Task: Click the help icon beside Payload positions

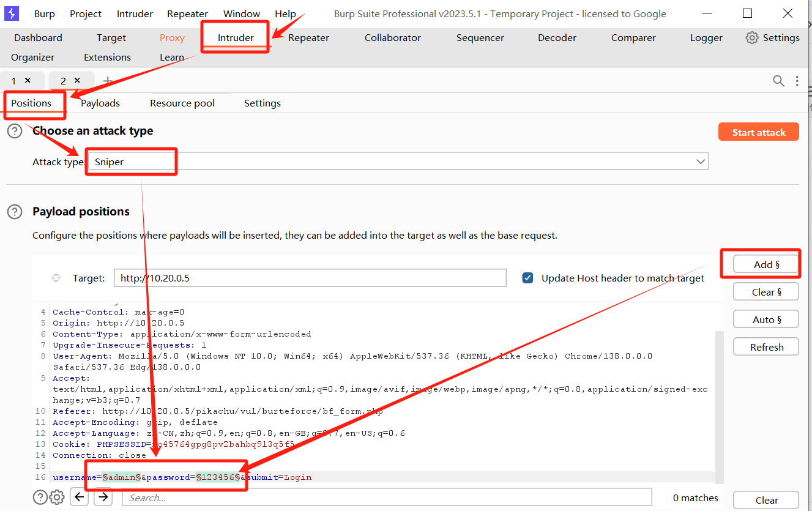Action: 15,212
